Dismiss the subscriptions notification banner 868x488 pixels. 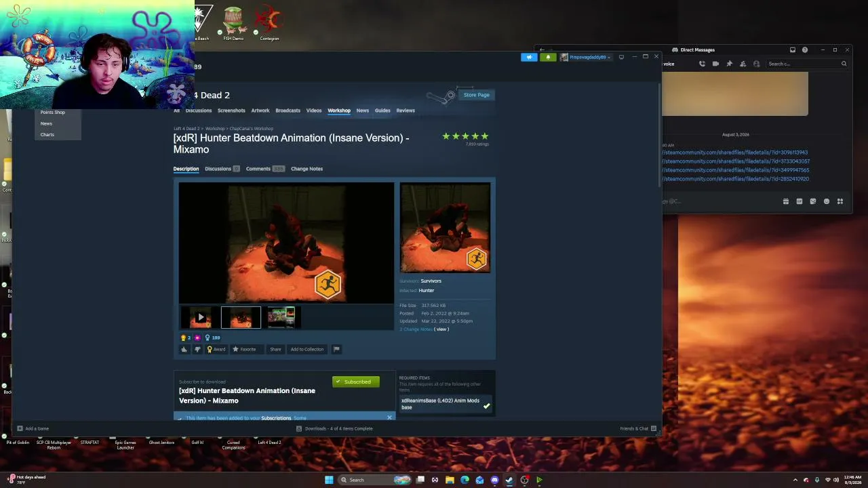point(389,418)
